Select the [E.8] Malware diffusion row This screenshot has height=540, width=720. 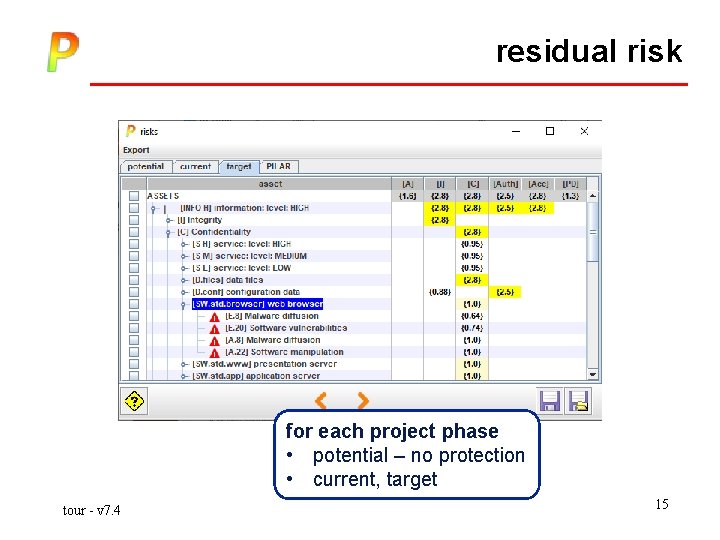pyautogui.click(x=271, y=316)
